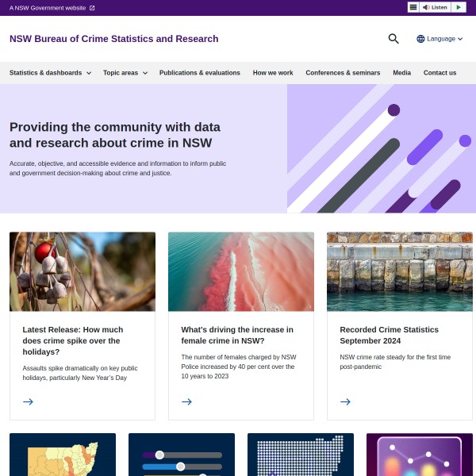Screen dimensions: 476x476
Task: Open the Conferences & seminars page
Action: click(x=343, y=73)
